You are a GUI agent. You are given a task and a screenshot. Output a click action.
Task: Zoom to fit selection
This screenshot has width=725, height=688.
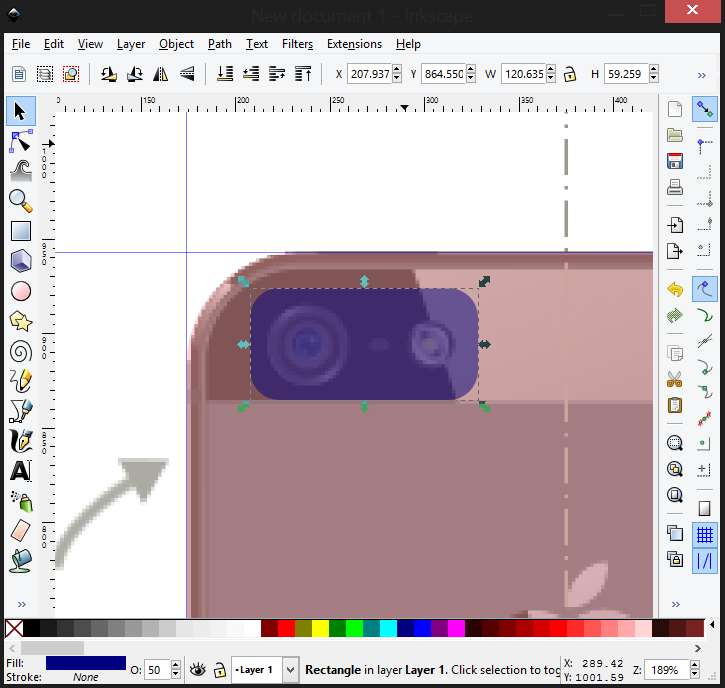coord(675,443)
